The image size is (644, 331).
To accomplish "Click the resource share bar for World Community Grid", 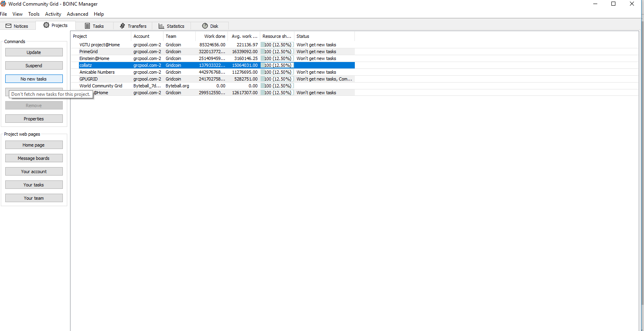I will [277, 86].
